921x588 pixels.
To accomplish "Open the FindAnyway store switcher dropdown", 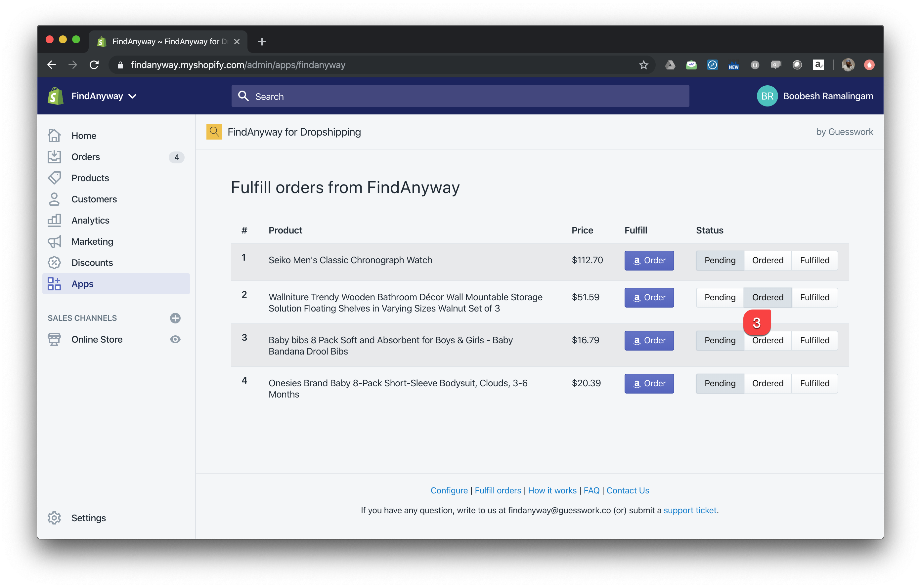I will coord(104,96).
